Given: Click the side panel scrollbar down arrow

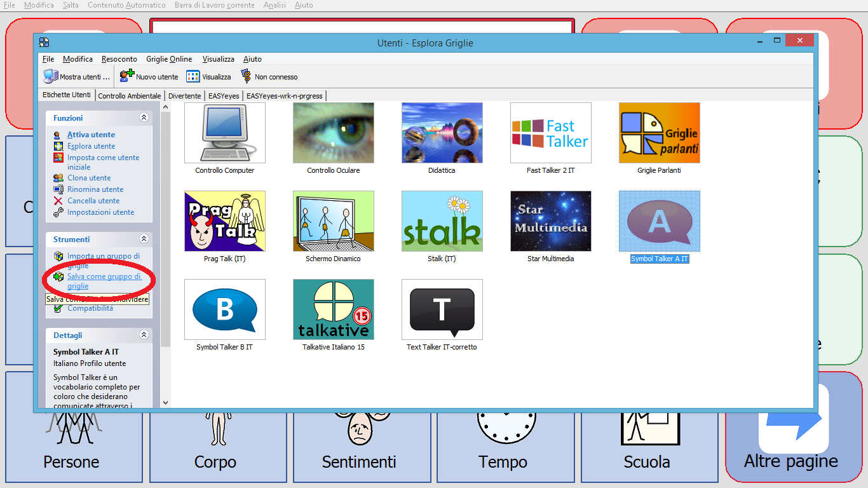Looking at the screenshot, I should pos(166,402).
